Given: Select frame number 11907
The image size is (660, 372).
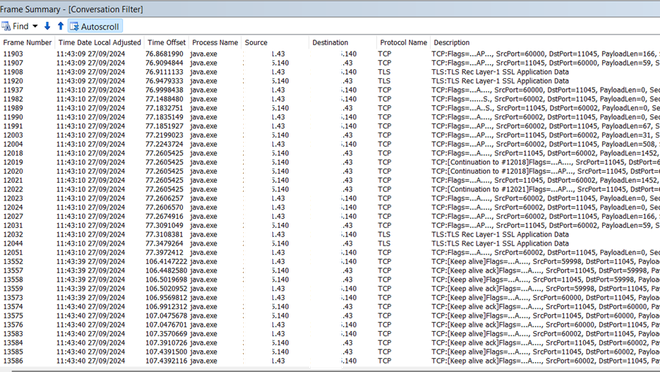Looking at the screenshot, I should pyautogui.click(x=13, y=63).
